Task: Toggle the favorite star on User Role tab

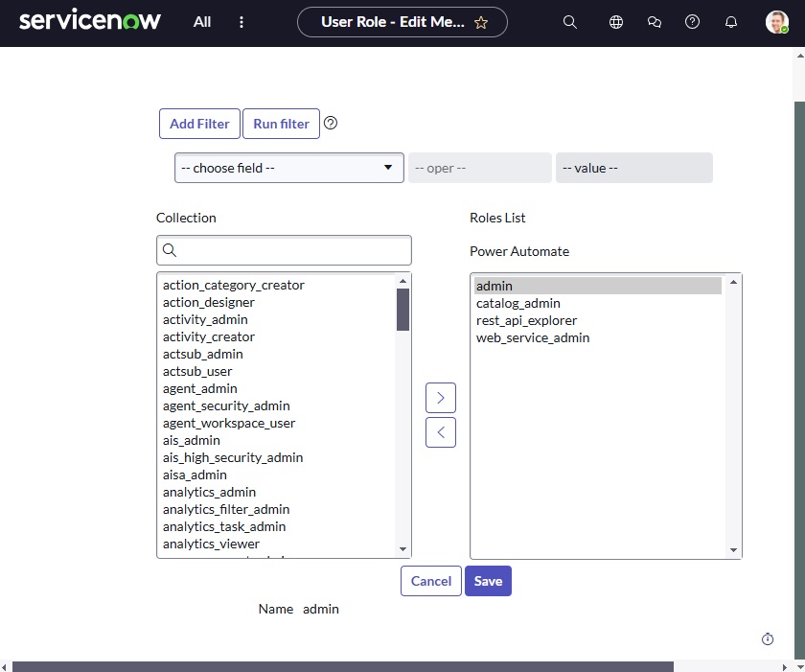Action: [481, 21]
